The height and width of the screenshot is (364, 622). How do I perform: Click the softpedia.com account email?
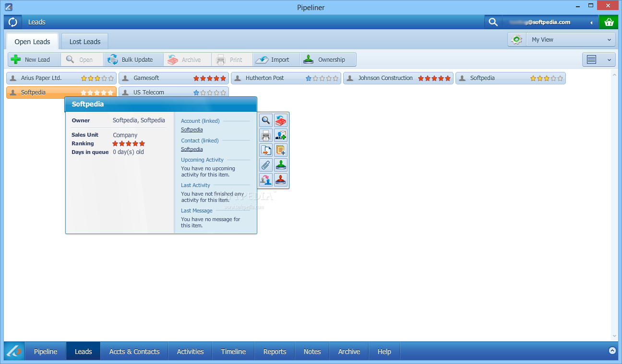pos(539,22)
